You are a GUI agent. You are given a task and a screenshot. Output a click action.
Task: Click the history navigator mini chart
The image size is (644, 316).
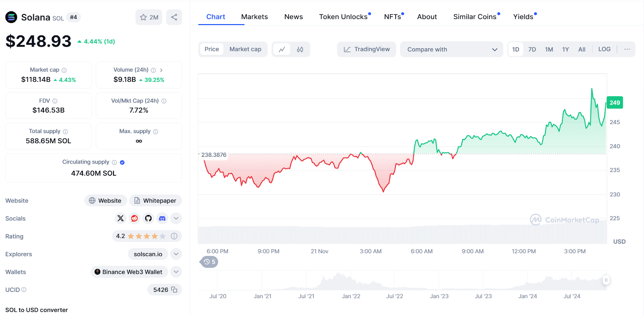click(402, 280)
